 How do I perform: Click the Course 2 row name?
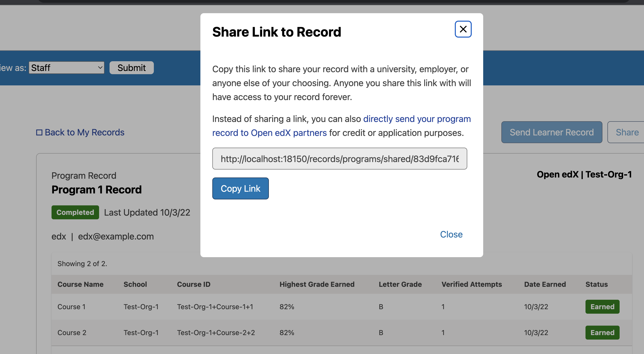72,333
